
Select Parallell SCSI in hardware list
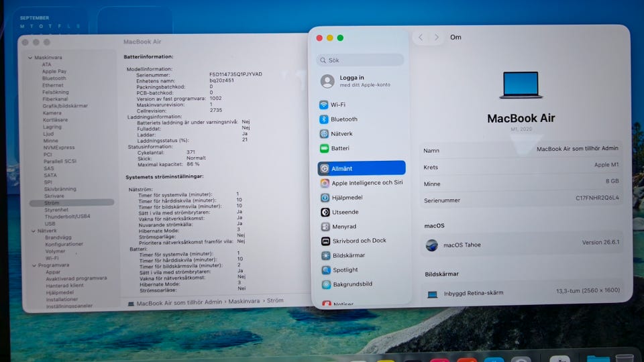(60, 162)
